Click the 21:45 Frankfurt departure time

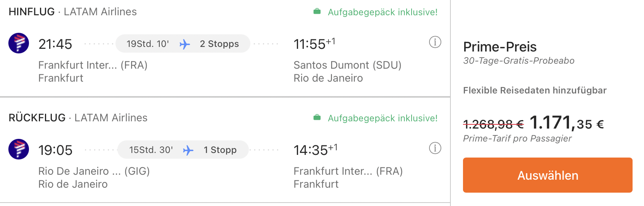[55, 44]
